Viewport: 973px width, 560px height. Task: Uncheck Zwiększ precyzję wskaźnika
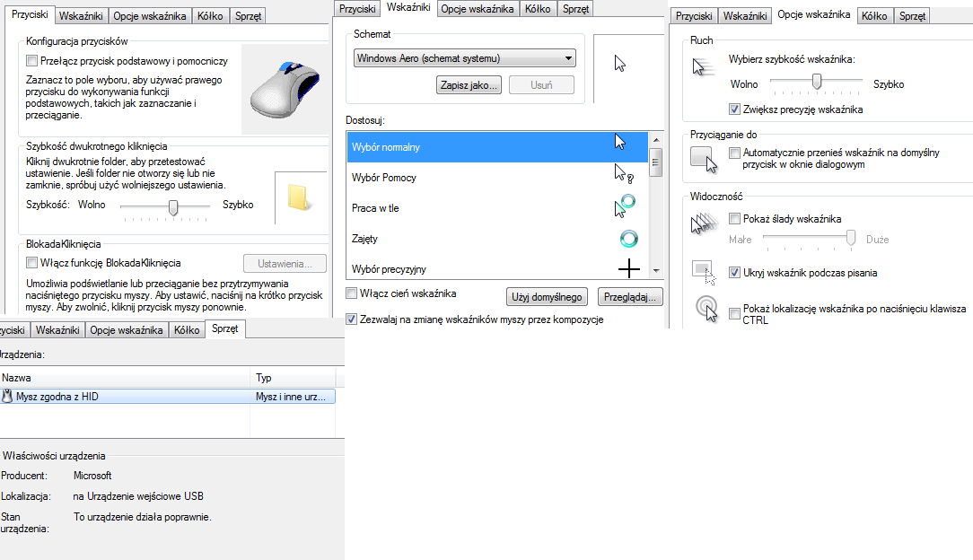[x=735, y=109]
